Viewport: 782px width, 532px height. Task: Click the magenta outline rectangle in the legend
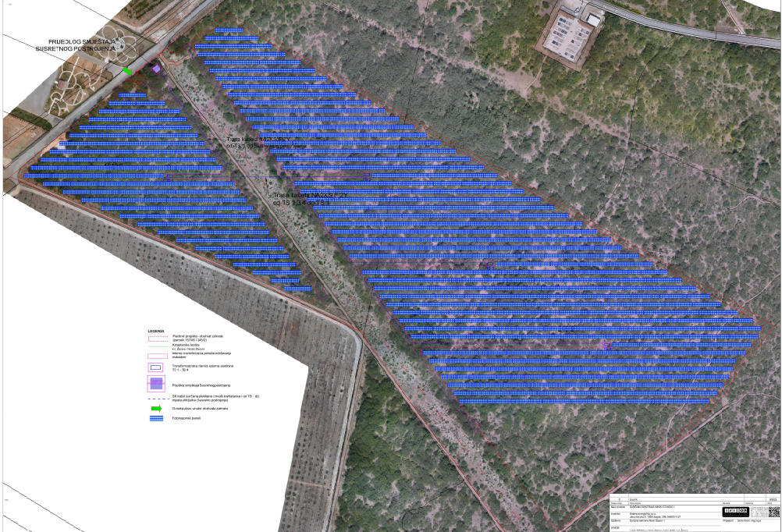157,356
